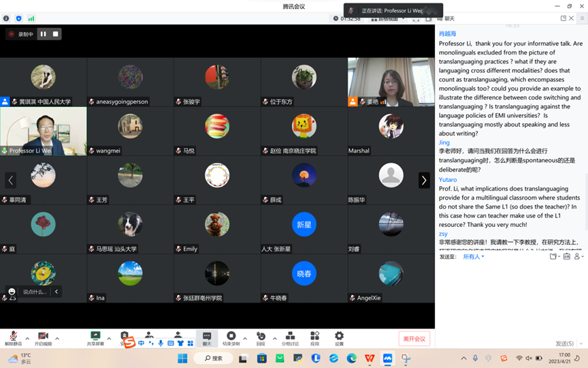Click the red Leave Meeting button
The width and height of the screenshot is (588, 368).
[x=414, y=339]
